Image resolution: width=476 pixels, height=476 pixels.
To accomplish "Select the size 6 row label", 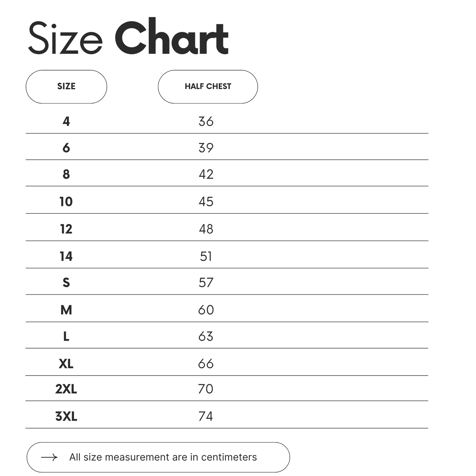I will coord(66,148).
